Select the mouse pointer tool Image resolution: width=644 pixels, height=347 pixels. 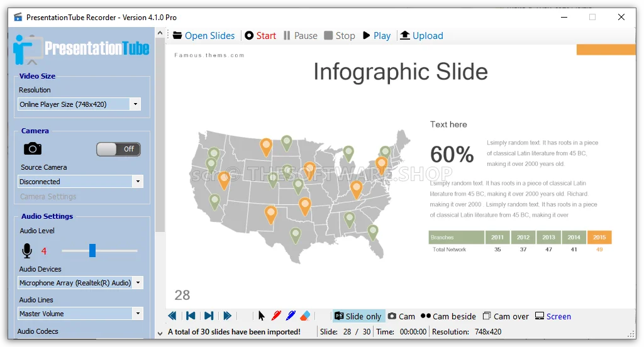pyautogui.click(x=262, y=316)
